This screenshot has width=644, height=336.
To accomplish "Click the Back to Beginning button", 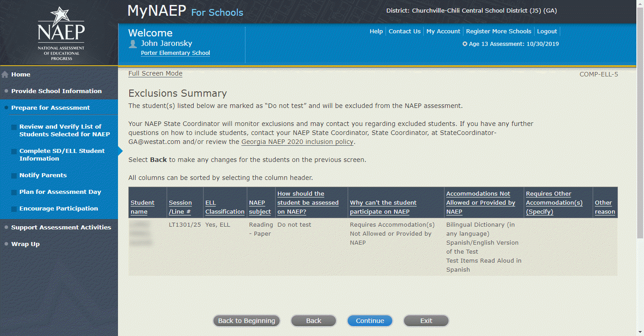I will point(246,321).
